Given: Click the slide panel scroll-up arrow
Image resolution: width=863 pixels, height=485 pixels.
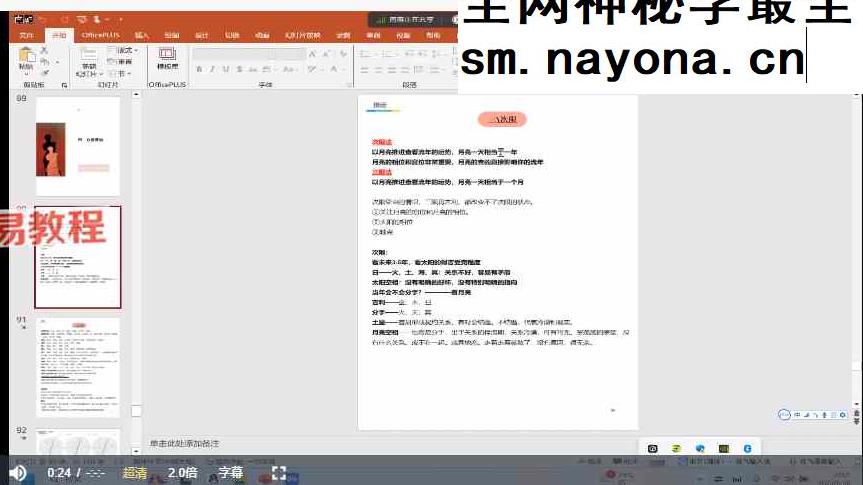Looking at the screenshot, I should (136, 95).
